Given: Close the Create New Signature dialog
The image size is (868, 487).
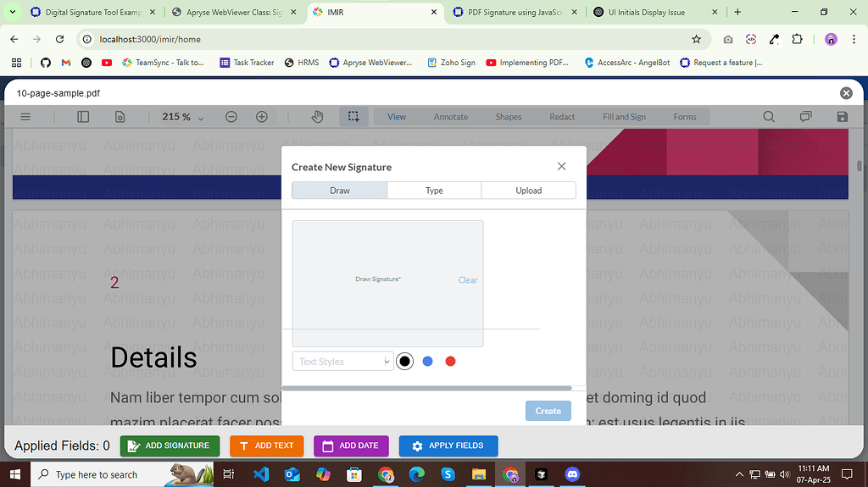Looking at the screenshot, I should click(561, 166).
